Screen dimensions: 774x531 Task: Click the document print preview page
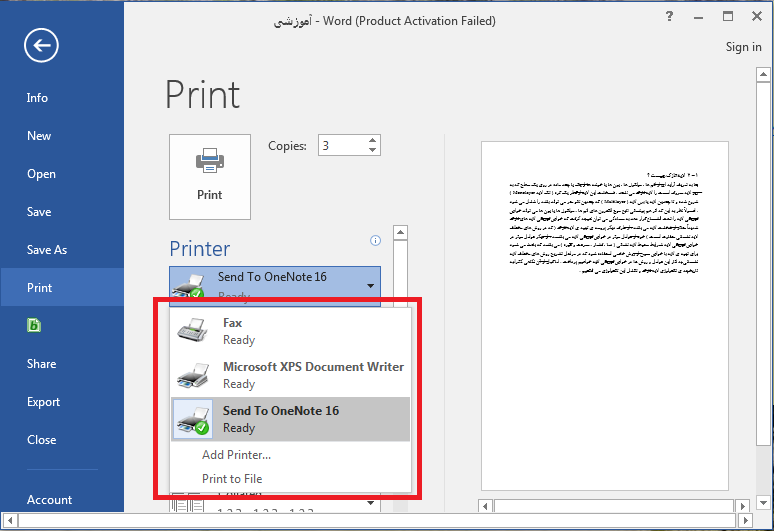point(605,316)
